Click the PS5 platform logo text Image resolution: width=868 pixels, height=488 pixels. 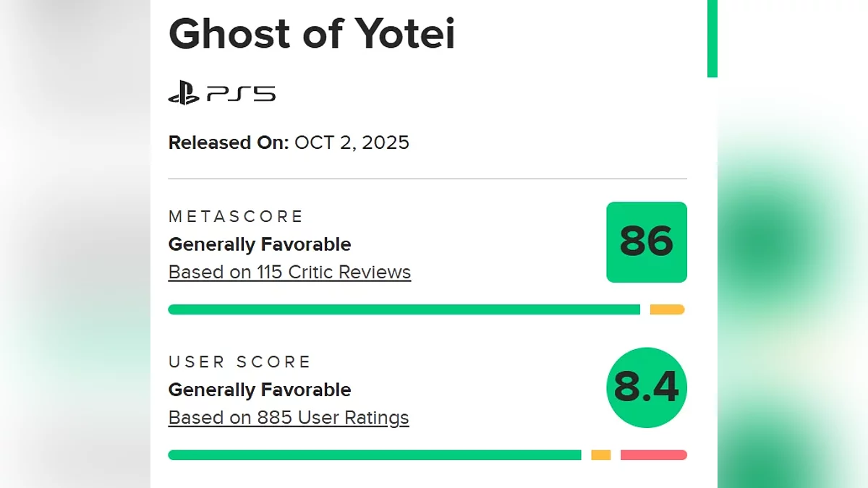tap(241, 94)
